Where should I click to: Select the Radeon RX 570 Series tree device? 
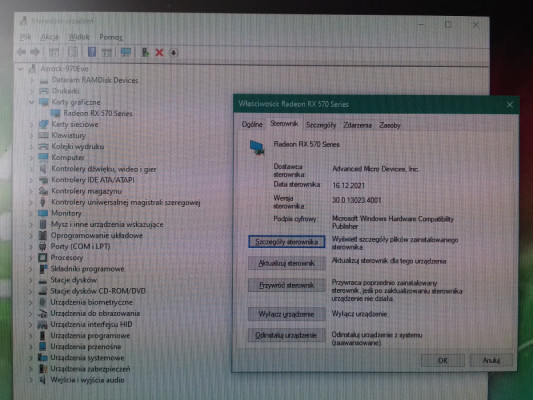point(98,113)
